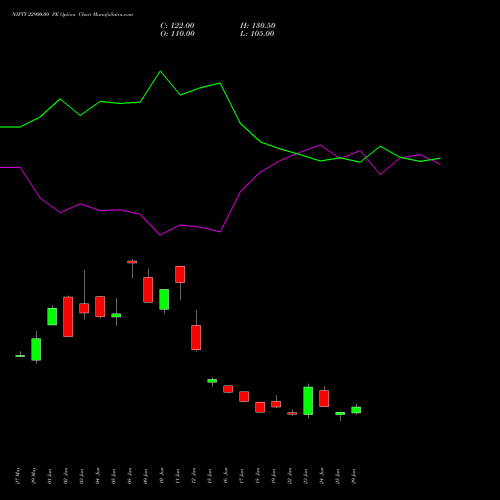Click the 29 May date label

click(34, 476)
